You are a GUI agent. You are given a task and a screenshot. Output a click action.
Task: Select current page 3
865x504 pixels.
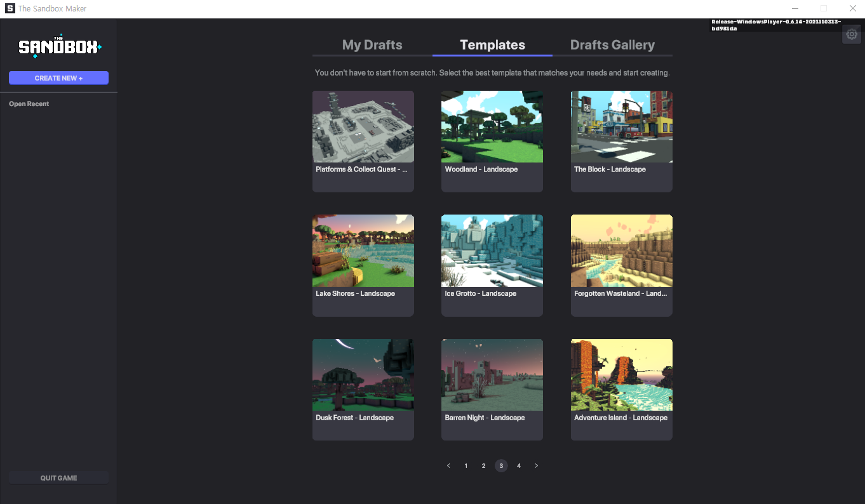coord(501,466)
